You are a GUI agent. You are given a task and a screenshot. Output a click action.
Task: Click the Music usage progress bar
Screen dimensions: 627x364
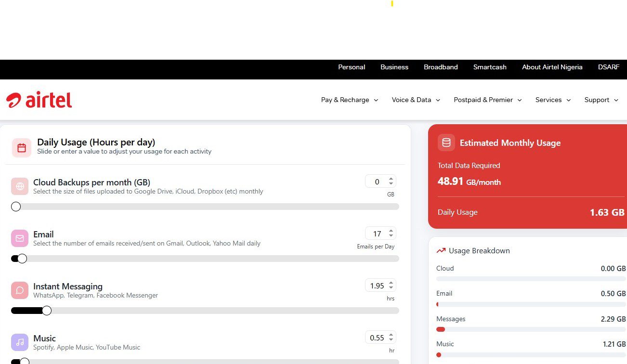click(531, 355)
